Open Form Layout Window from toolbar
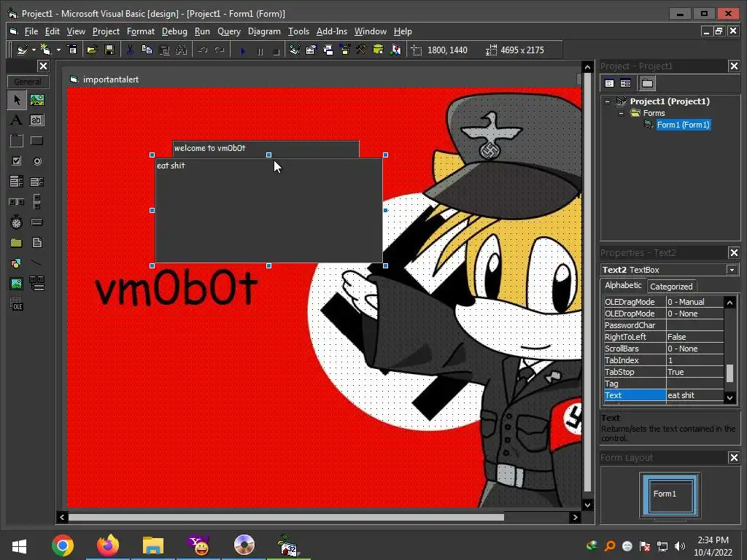 [x=328, y=50]
